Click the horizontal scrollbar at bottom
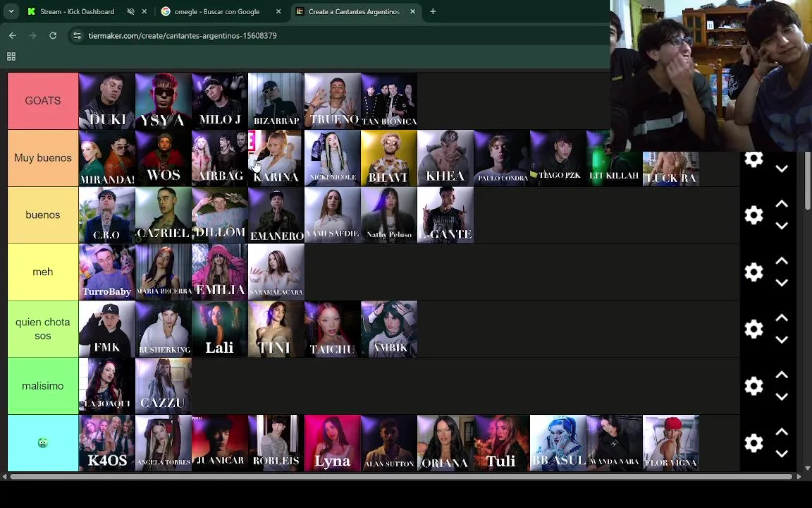 pos(401,476)
